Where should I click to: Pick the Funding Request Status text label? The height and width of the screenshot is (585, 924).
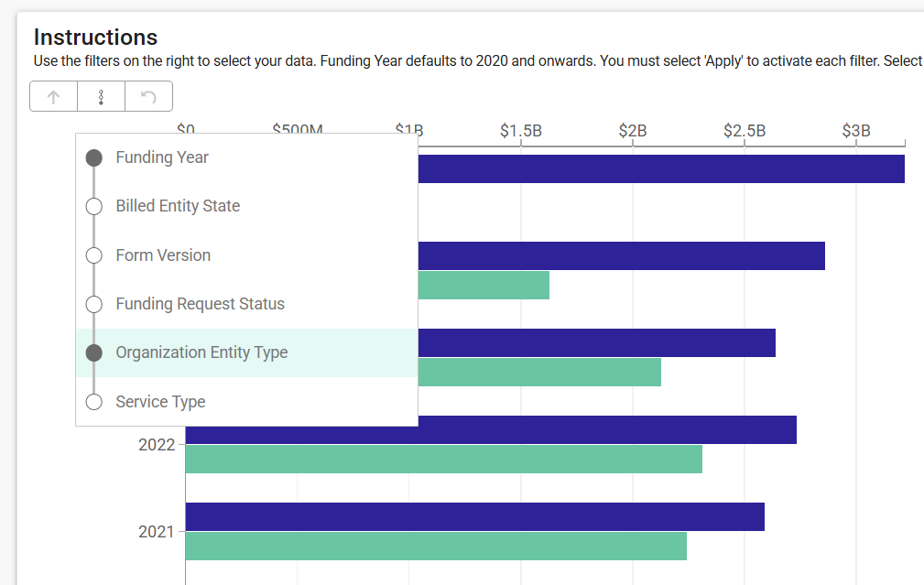tap(200, 304)
